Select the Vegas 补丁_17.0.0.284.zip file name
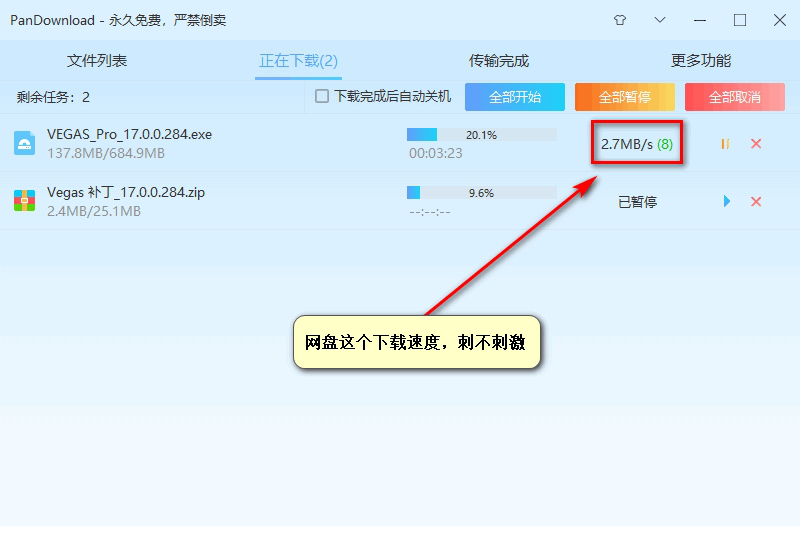 (126, 192)
